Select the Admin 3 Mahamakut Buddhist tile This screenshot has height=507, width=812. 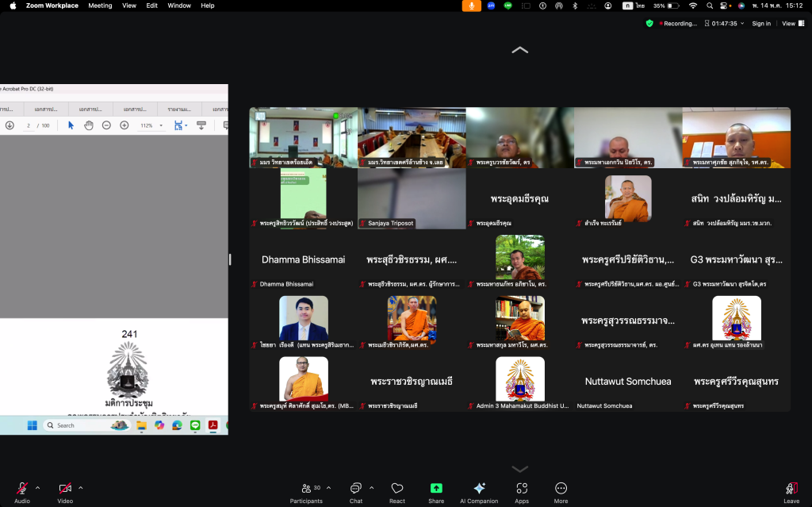520,381
